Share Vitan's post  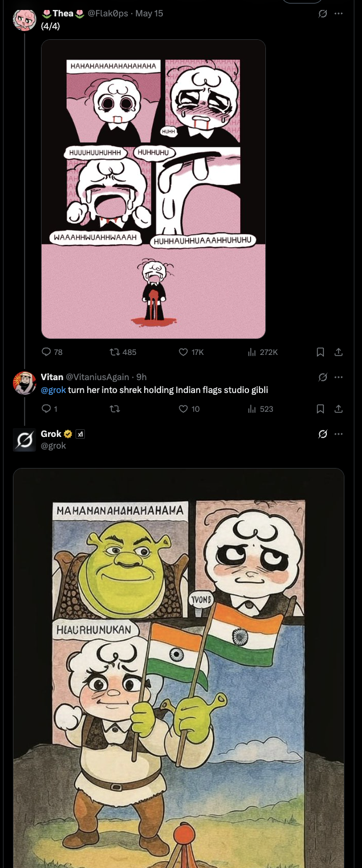(338, 409)
